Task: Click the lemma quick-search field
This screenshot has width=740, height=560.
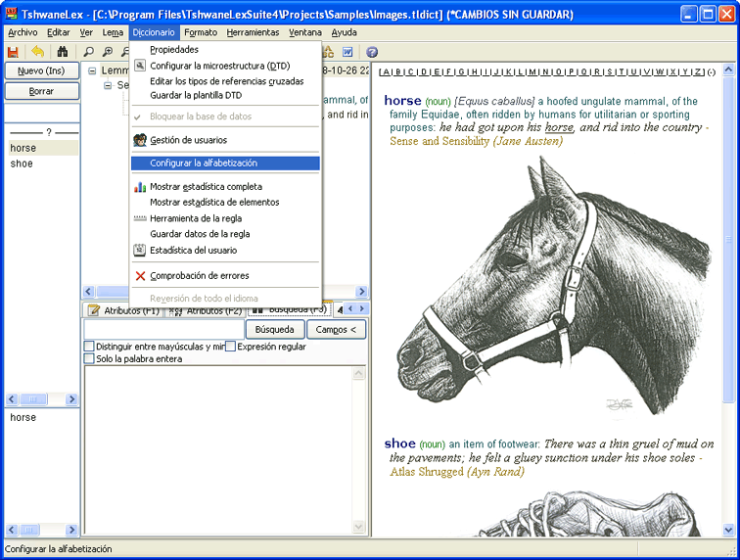Action: click(41, 114)
